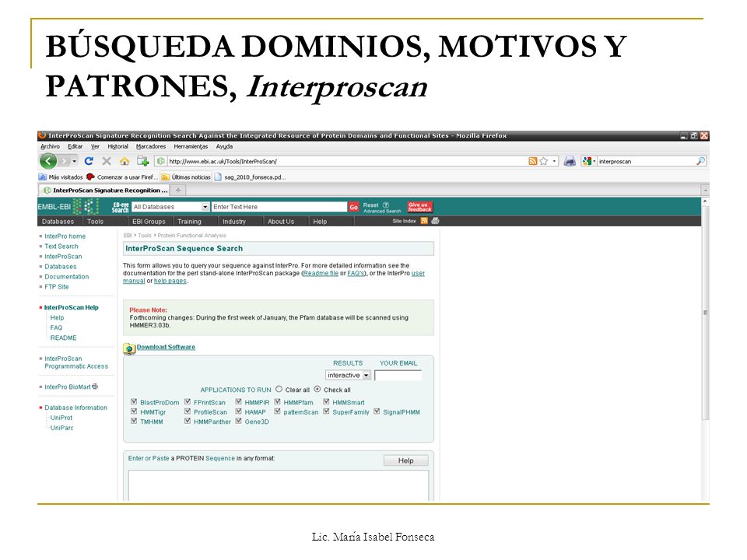This screenshot has height=560, width=747.
Task: Click the site identity icon before URL
Action: tap(161, 161)
